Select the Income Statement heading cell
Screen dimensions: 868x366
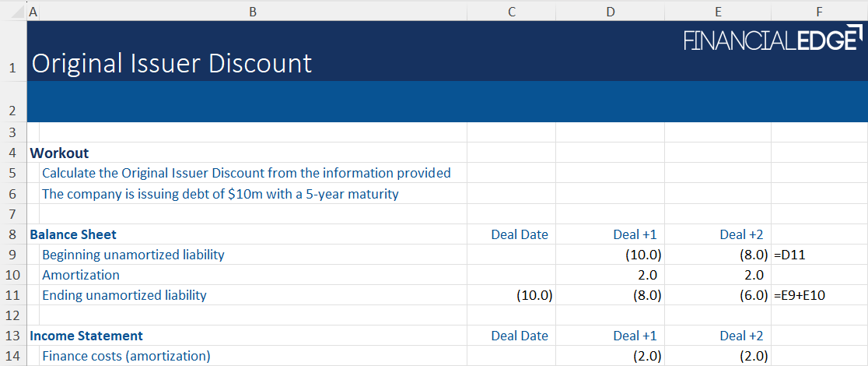(86, 336)
